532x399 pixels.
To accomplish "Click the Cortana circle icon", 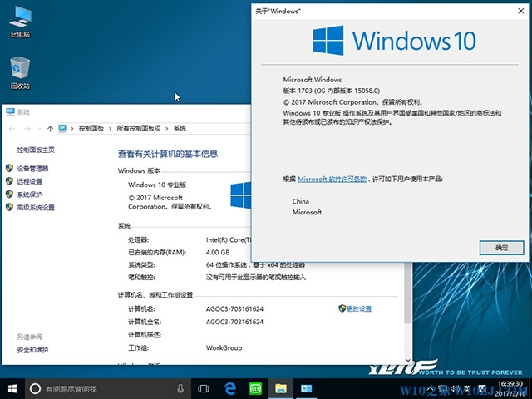I will tap(35, 389).
